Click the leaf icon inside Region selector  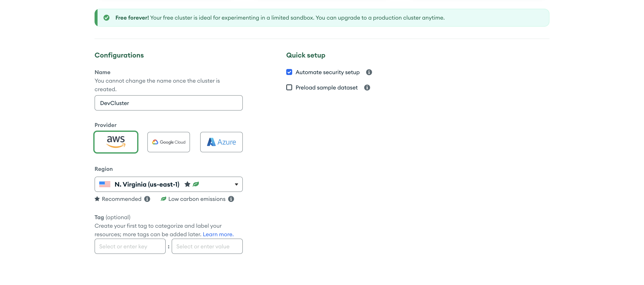196,184
